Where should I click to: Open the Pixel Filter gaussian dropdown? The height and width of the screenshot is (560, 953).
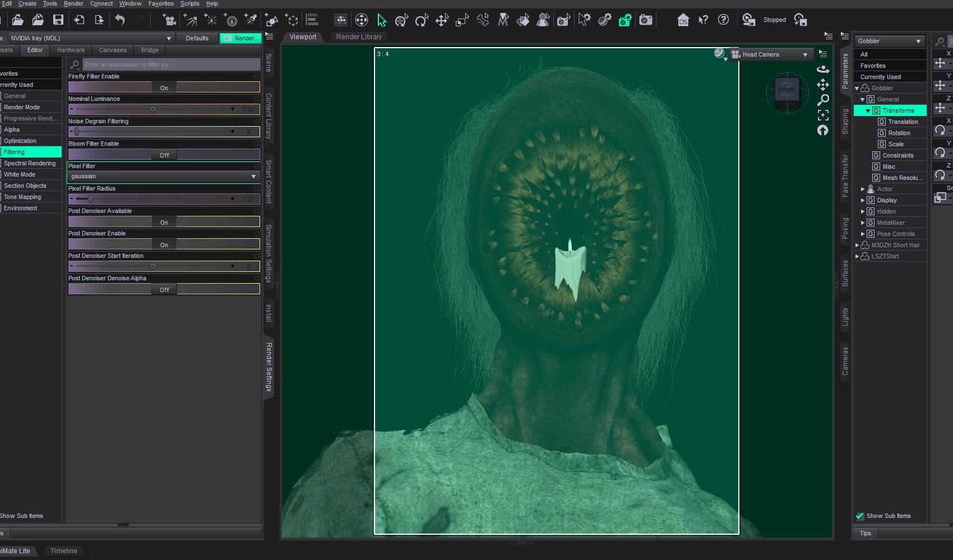163,177
